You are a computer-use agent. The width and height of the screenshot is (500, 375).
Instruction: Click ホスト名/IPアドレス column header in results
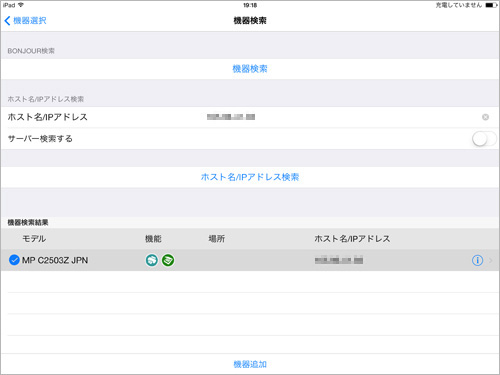pyautogui.click(x=352, y=239)
